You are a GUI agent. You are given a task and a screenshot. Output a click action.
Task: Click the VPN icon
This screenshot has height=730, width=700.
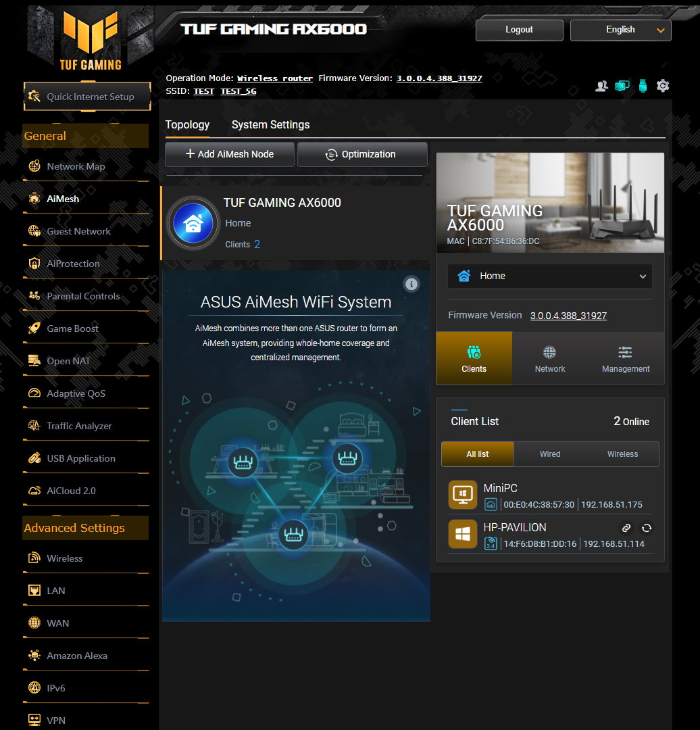[x=34, y=721]
